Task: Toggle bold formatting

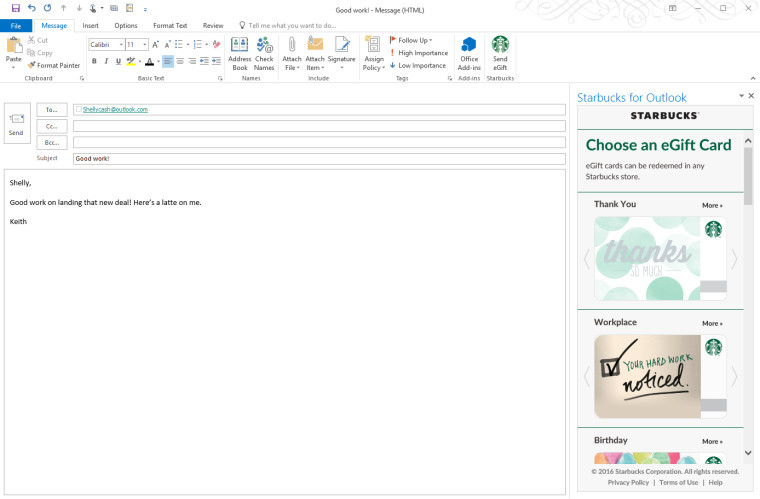Action: pyautogui.click(x=94, y=61)
